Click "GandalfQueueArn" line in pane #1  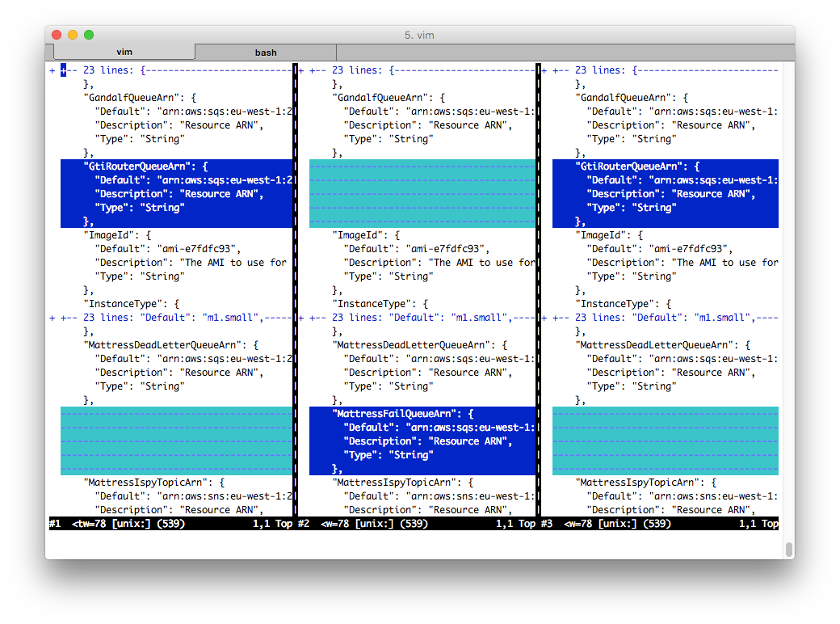pyautogui.click(x=140, y=98)
